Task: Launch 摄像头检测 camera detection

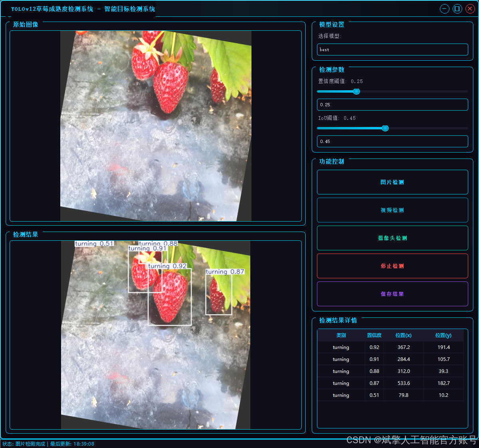Action: pos(392,238)
